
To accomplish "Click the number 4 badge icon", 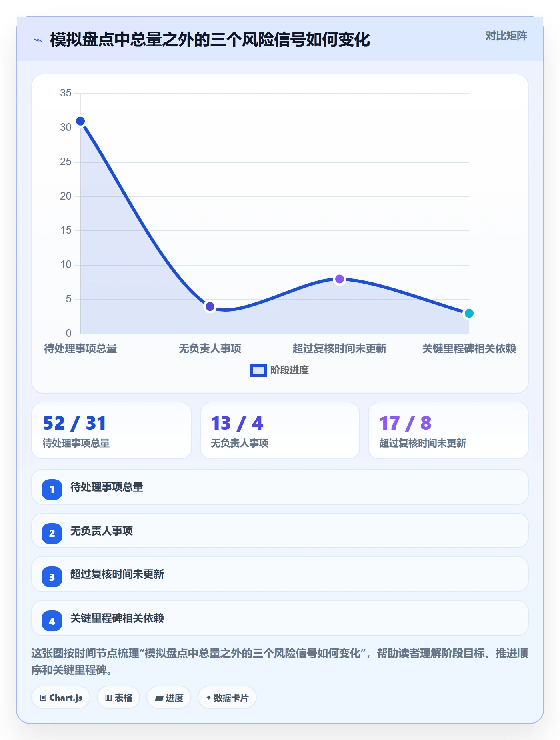I will point(52,621).
